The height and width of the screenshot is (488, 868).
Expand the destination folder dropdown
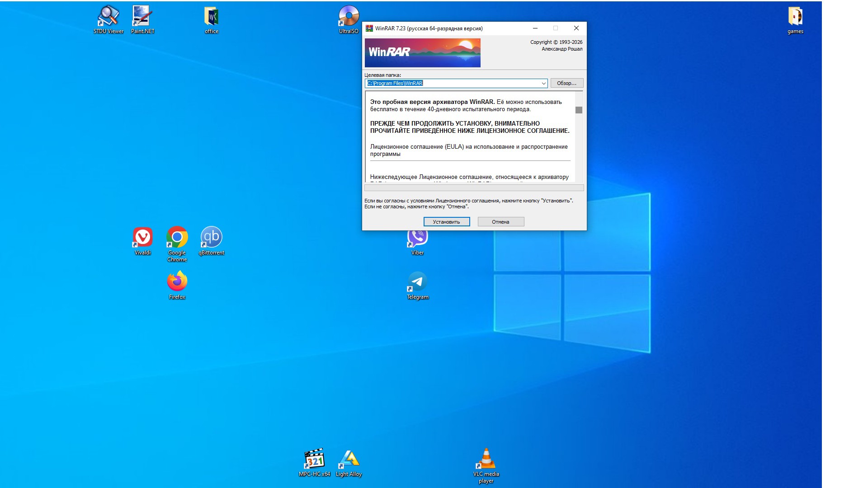coord(543,84)
